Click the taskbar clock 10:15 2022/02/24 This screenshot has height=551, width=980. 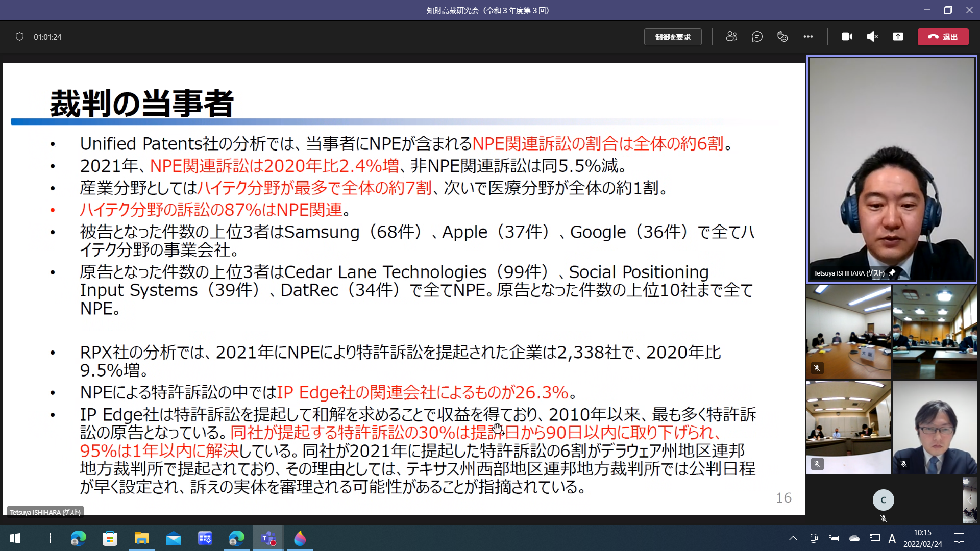point(922,538)
